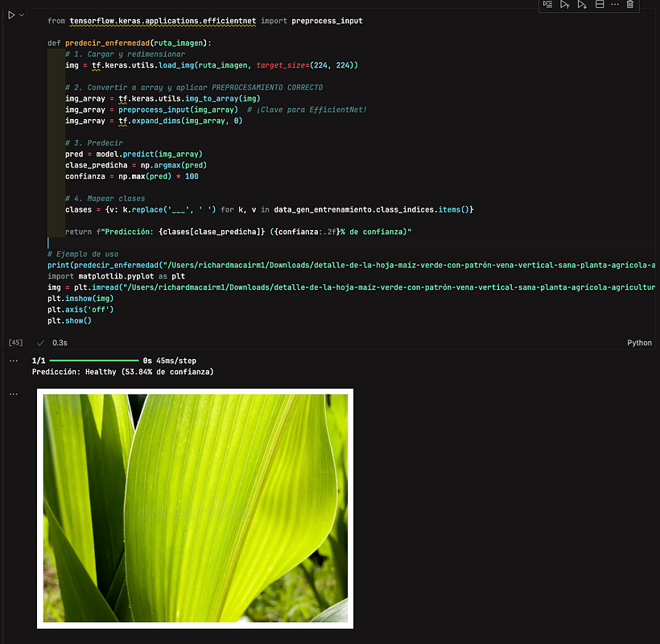Click the '# 3. Predecir' comment

click(94, 143)
